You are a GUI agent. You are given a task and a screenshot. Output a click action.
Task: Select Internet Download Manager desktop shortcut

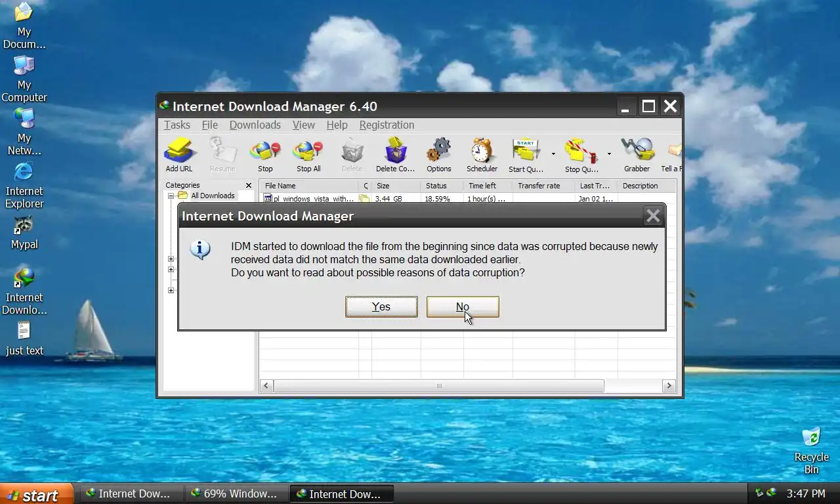coord(24,291)
